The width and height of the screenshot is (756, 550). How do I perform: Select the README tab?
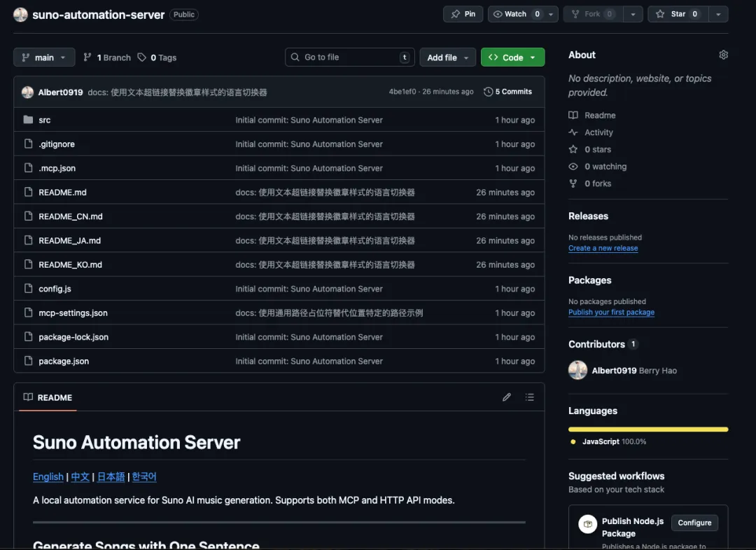[48, 397]
